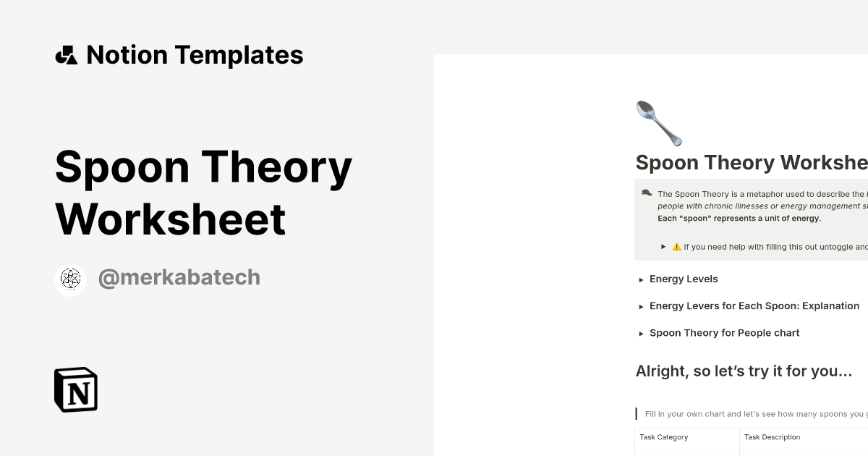Click the Notion cube logo

(x=76, y=389)
